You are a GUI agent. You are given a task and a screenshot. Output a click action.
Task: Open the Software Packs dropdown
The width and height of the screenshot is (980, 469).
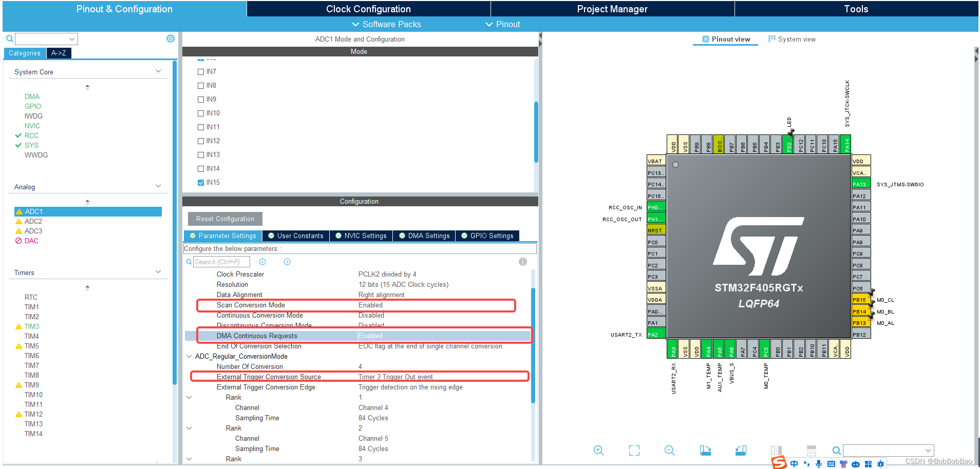coord(386,24)
